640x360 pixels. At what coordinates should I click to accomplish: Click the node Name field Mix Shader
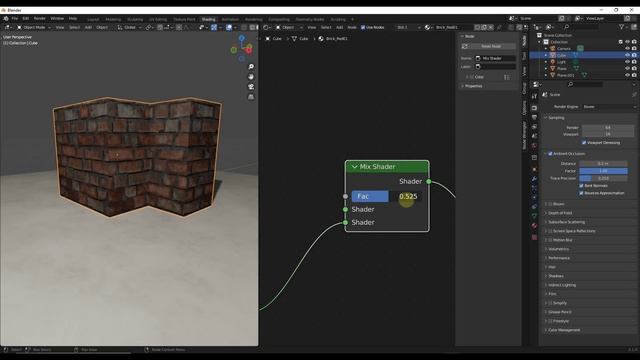pos(495,58)
